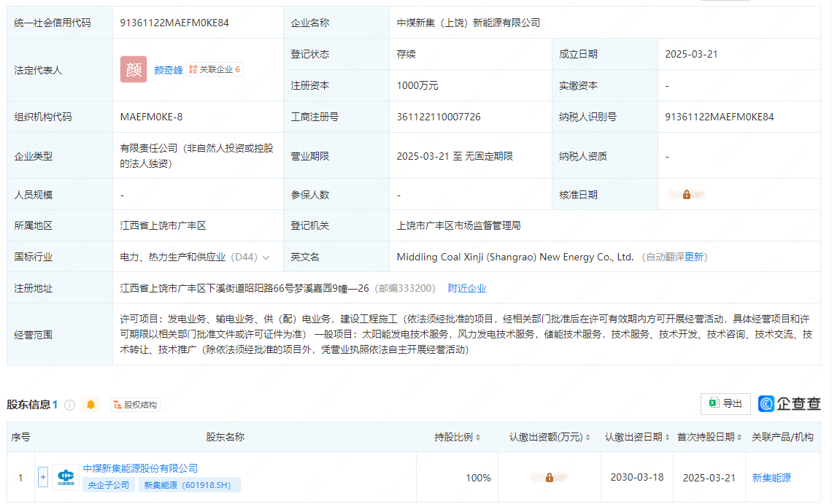Click the 颜 legal representative avatar

coord(134,69)
